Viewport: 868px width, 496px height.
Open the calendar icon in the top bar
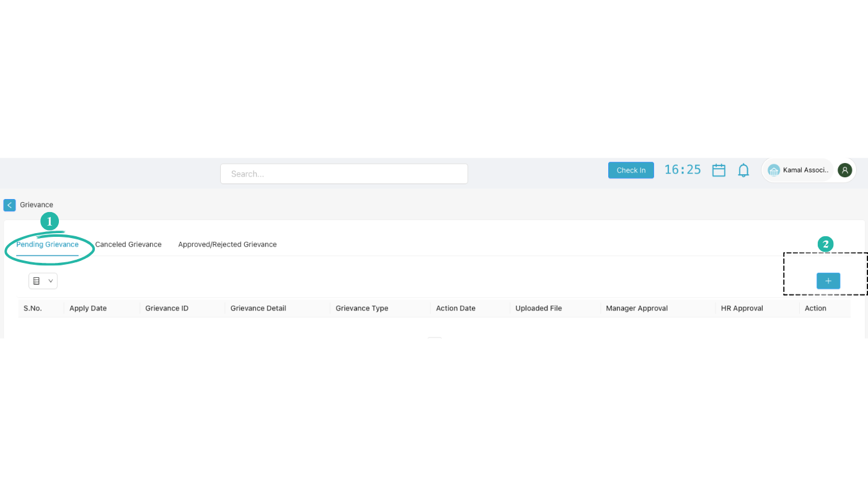(719, 169)
